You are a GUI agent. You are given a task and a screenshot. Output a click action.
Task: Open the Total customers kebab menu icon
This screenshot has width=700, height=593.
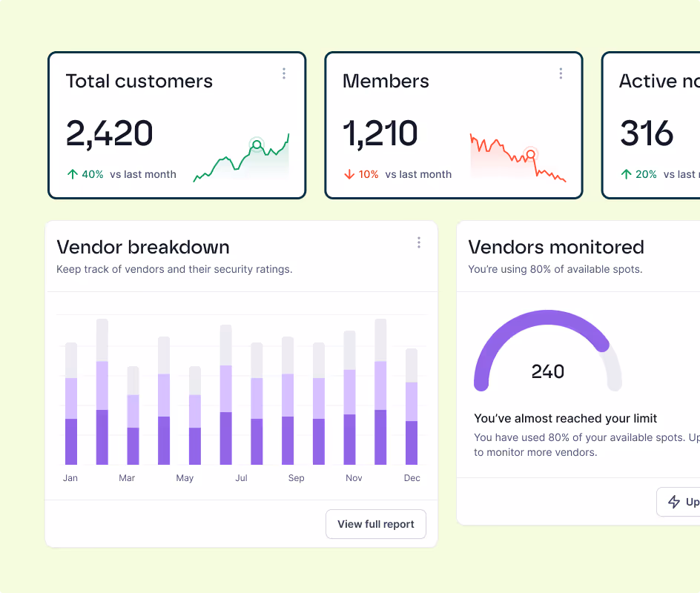tap(284, 73)
